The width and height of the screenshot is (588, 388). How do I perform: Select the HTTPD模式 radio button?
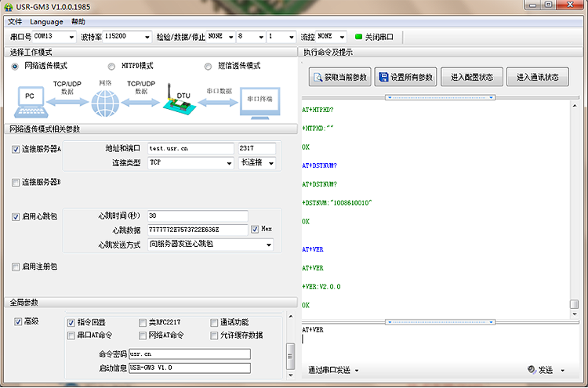point(112,67)
